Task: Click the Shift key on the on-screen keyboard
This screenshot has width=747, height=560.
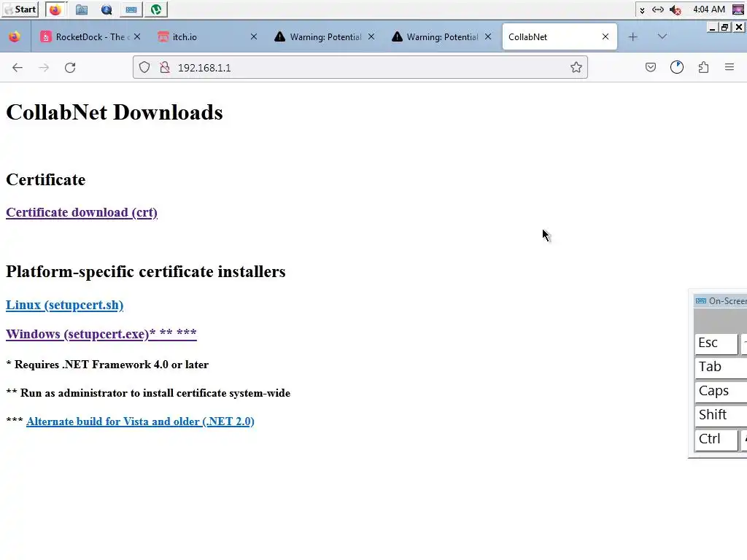Action: click(x=721, y=415)
